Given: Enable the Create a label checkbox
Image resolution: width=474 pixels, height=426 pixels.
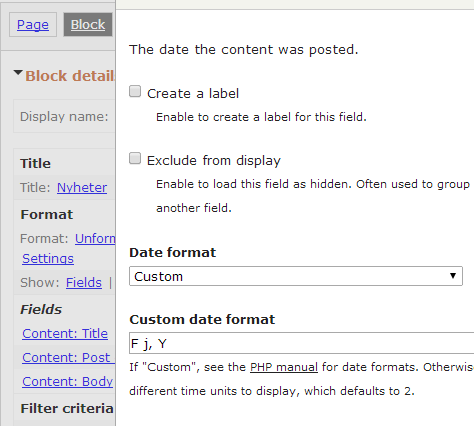Looking at the screenshot, I should pos(135,91).
